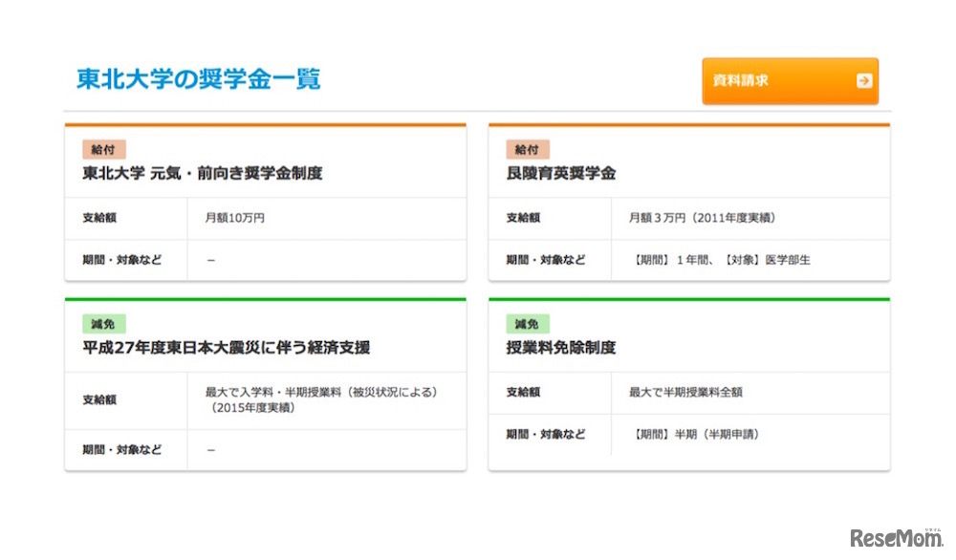Click the 減免 badge on 授業料免除制度 card
Image resolution: width=956 pixels, height=560 pixels.
tap(529, 324)
